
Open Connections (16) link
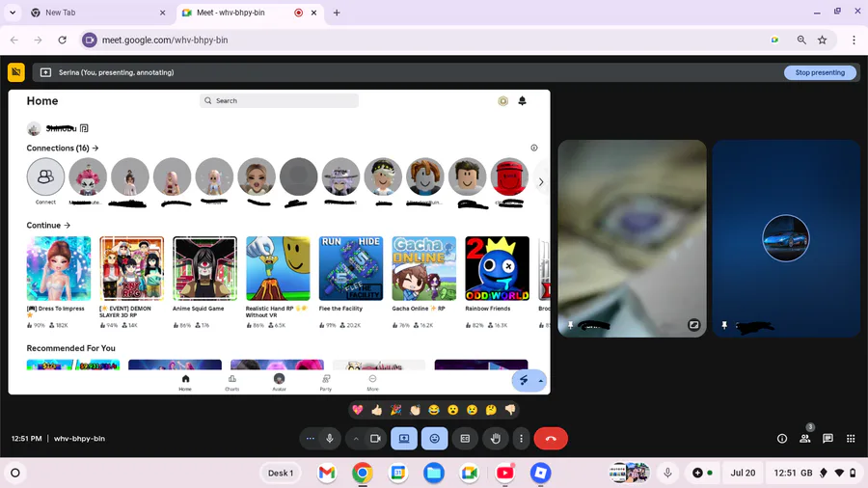pyautogui.click(x=63, y=148)
